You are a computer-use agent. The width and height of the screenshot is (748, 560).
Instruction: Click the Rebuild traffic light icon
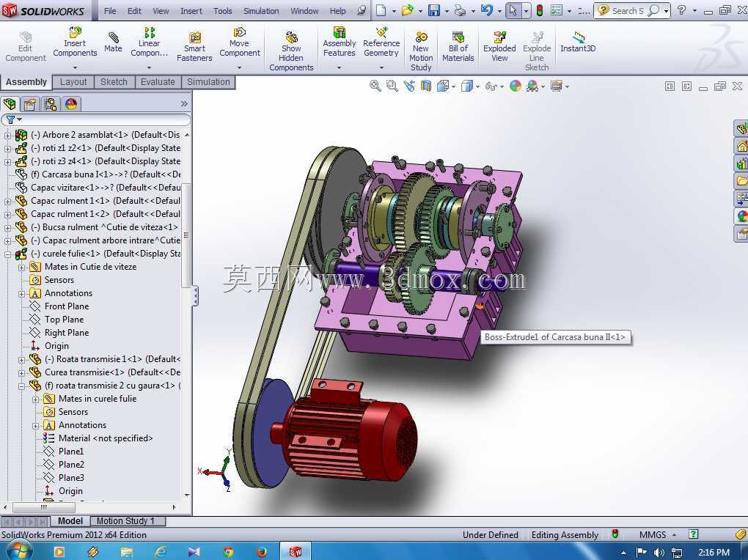(540, 10)
